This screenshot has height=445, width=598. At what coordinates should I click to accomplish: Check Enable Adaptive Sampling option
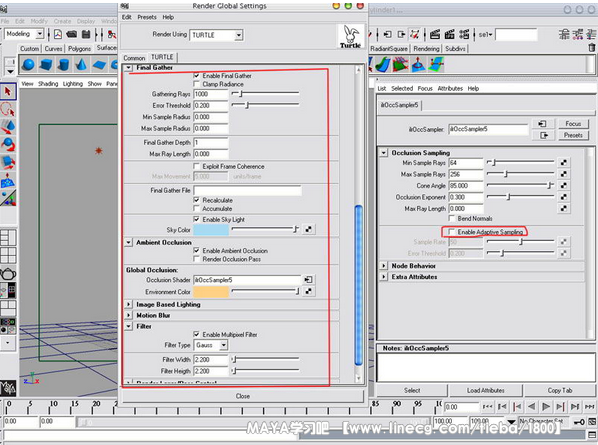click(x=452, y=231)
